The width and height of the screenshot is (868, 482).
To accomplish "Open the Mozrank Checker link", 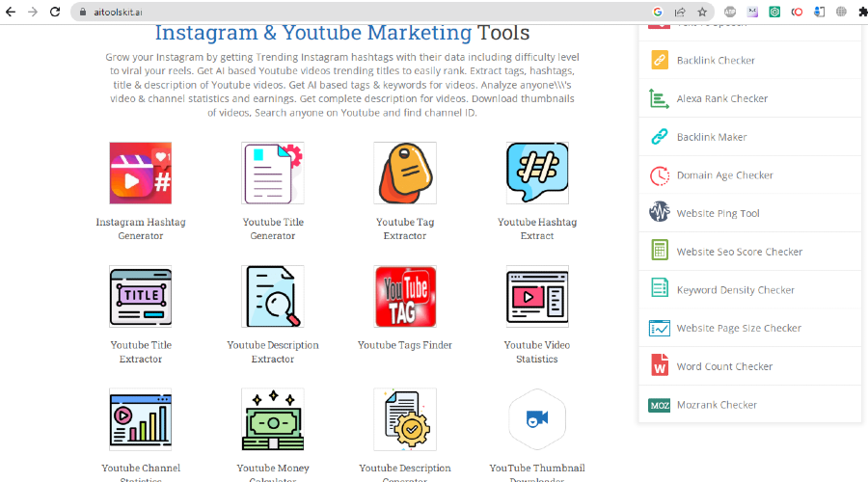I will pos(717,405).
